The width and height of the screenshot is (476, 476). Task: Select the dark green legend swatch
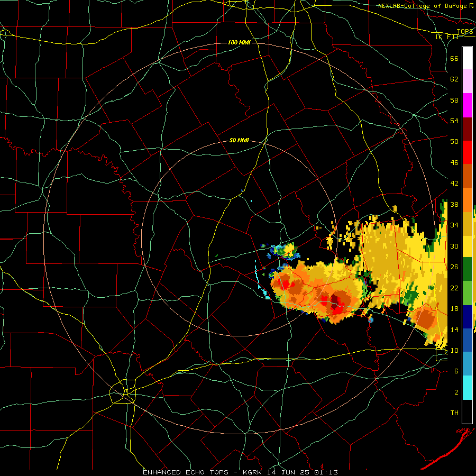pyautogui.click(x=467, y=269)
